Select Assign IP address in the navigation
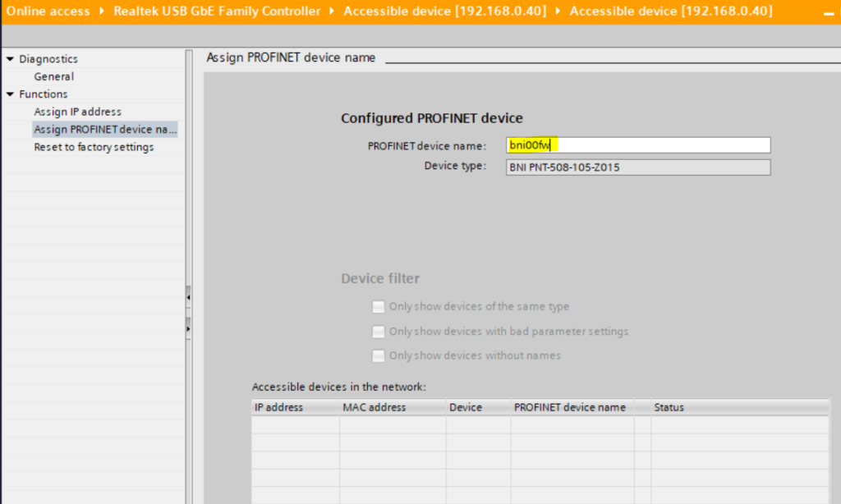Viewport: 841px width, 504px height. coord(77,112)
